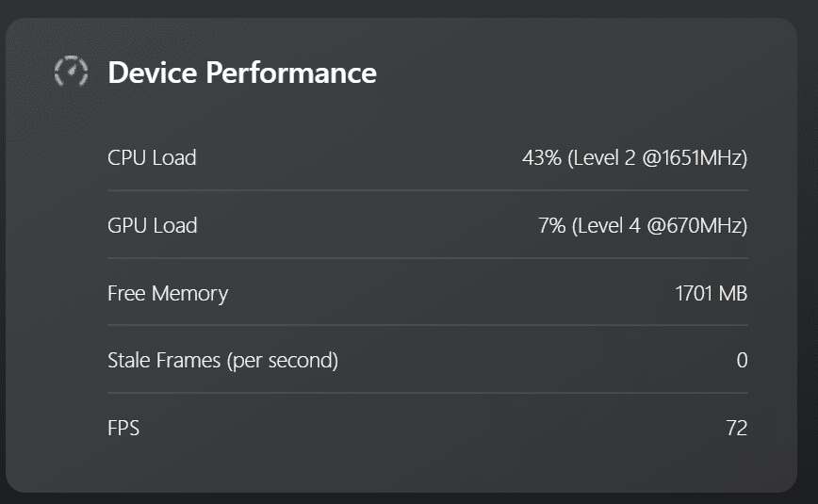The width and height of the screenshot is (818, 504).
Task: Click the divider line beneath GPU Load
Action: point(428,258)
